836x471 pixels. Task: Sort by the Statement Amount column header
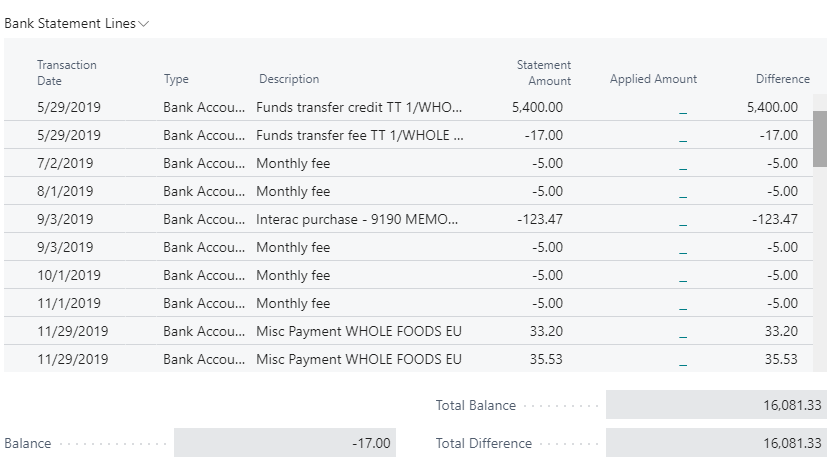[x=543, y=73]
